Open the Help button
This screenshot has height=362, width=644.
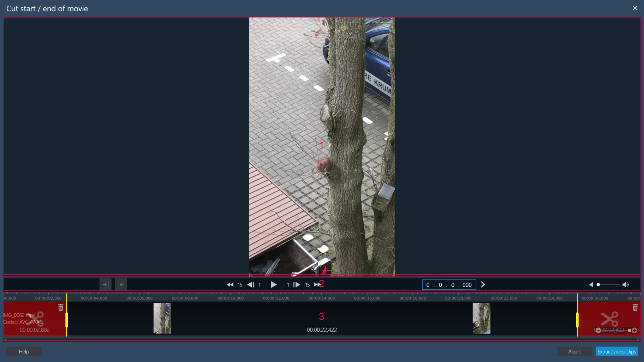24,351
